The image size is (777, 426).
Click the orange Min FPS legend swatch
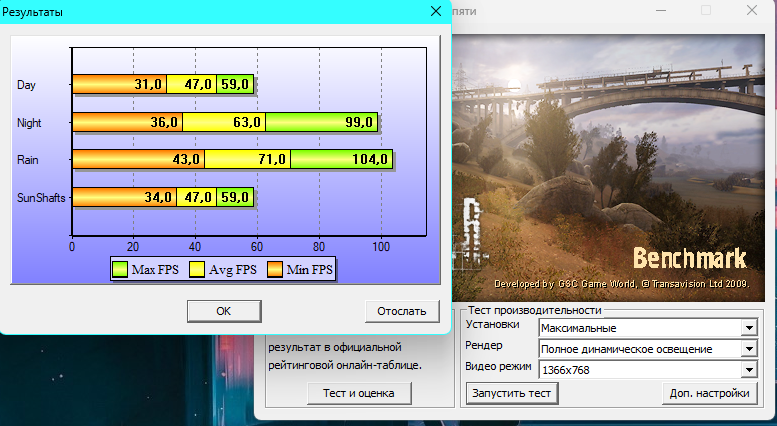coord(275,269)
